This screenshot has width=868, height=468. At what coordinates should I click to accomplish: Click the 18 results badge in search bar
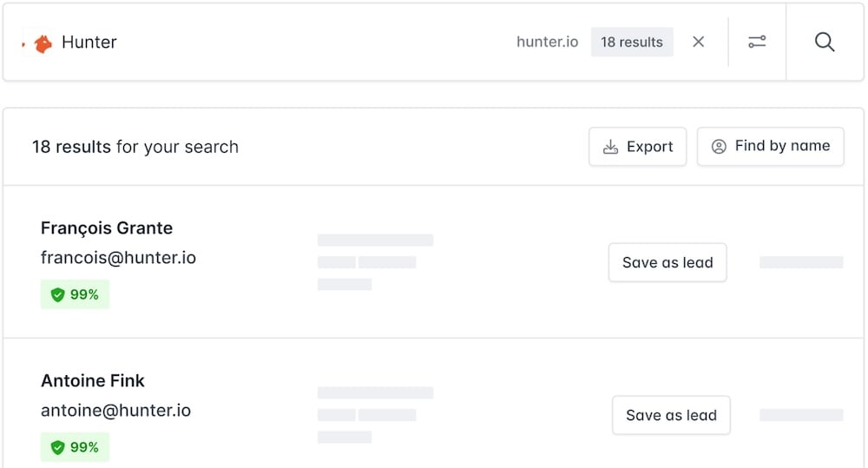coord(632,42)
